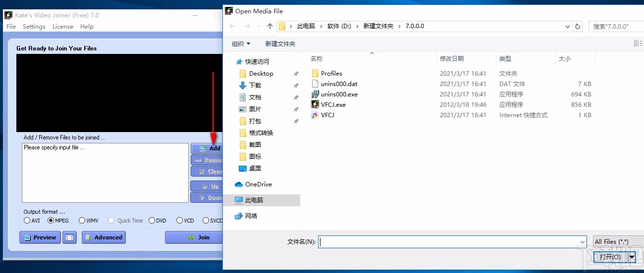Open the address bar history dropdown
The width and height of the screenshot is (644, 273).
[568, 26]
